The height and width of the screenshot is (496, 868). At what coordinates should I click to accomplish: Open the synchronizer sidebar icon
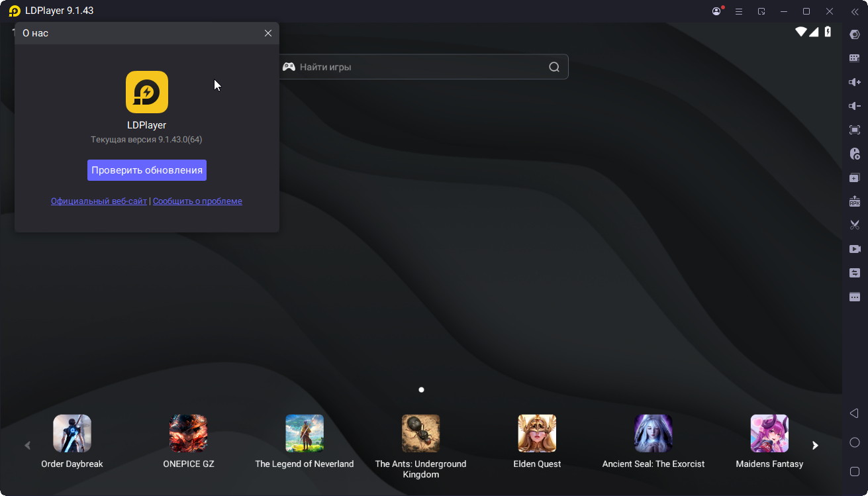click(855, 273)
